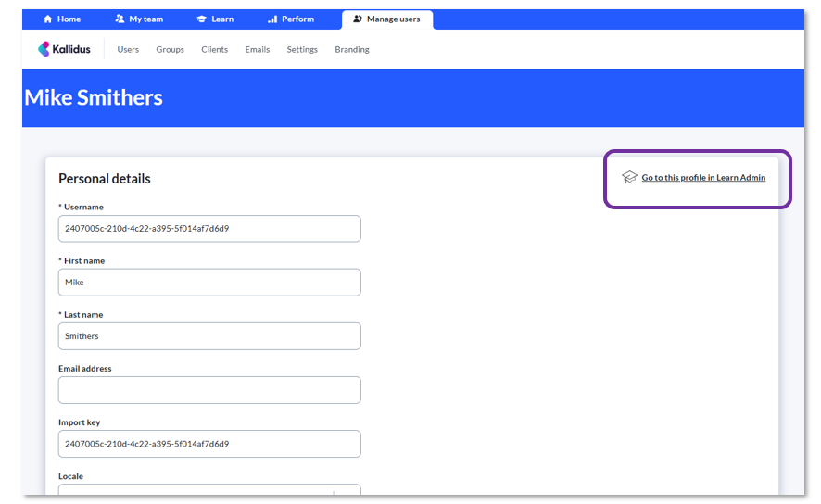Click the graduation cap icon beside Learn Admin link
The image size is (821, 504).
pos(629,177)
